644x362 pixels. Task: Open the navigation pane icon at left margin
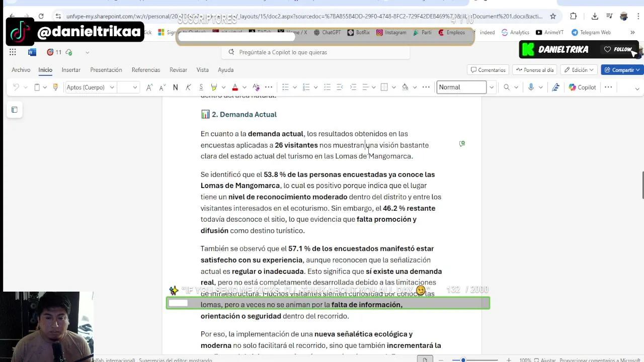(15, 110)
